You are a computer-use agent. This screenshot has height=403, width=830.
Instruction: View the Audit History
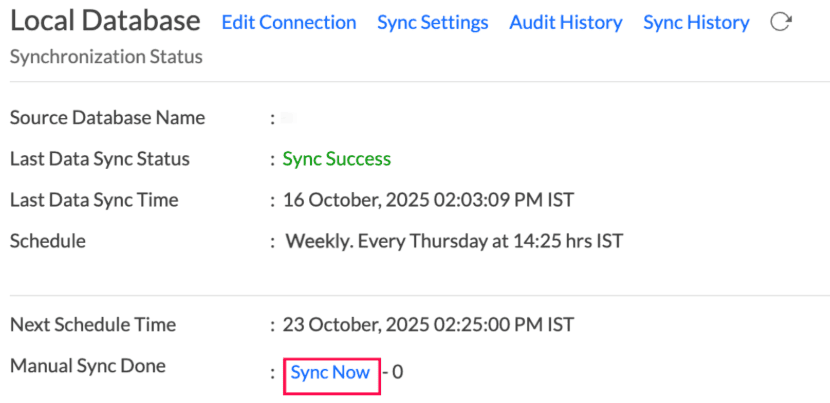pyautogui.click(x=565, y=22)
